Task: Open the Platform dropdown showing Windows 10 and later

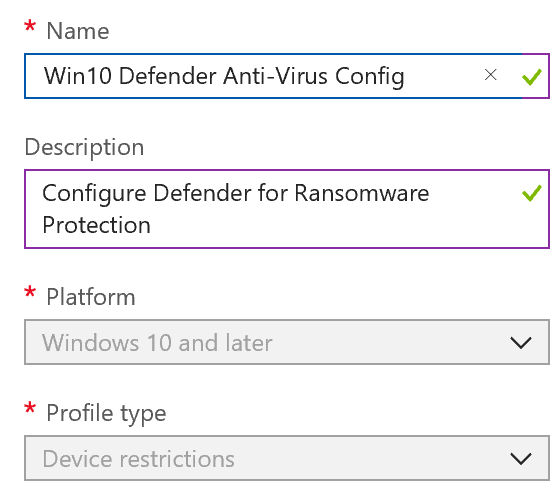Action: (x=286, y=342)
